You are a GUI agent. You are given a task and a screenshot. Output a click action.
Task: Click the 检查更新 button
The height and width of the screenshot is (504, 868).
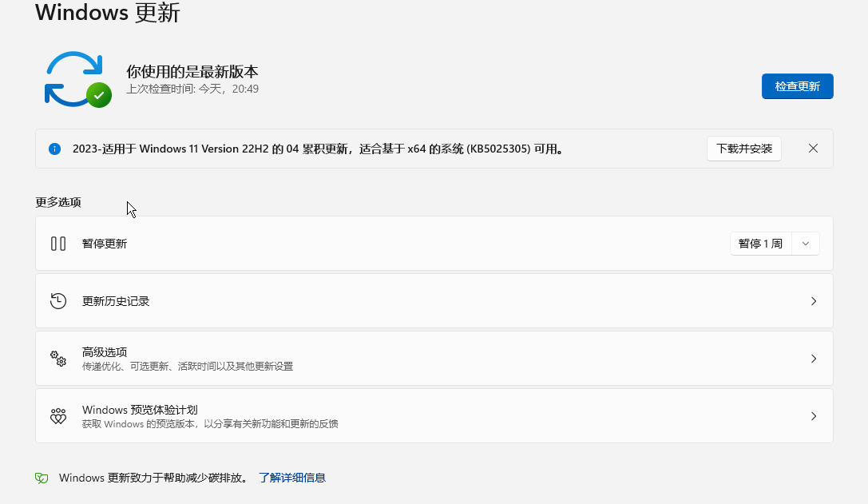797,86
